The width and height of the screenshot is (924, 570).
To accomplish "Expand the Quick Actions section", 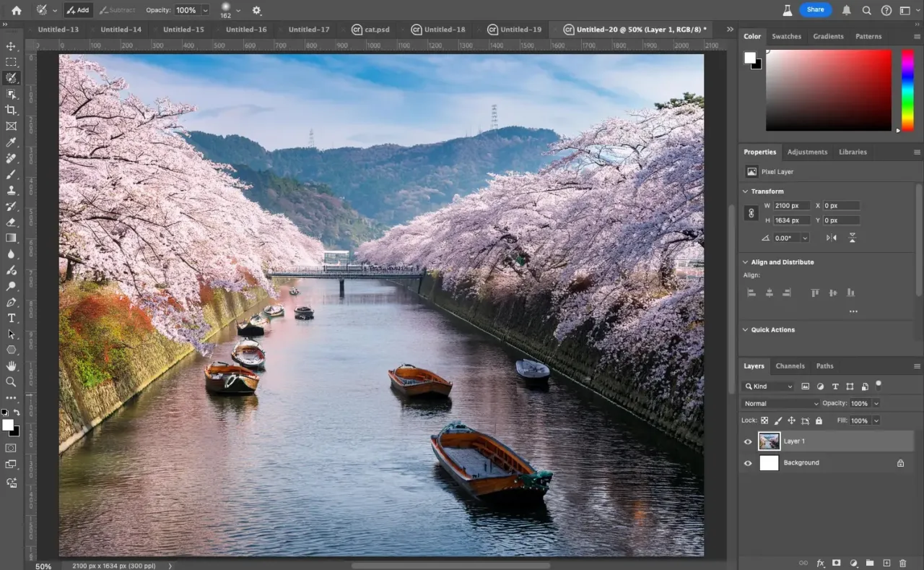I will pyautogui.click(x=745, y=329).
